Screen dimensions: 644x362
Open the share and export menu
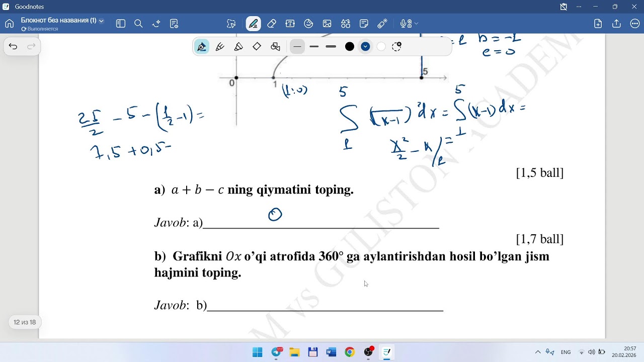(x=616, y=24)
